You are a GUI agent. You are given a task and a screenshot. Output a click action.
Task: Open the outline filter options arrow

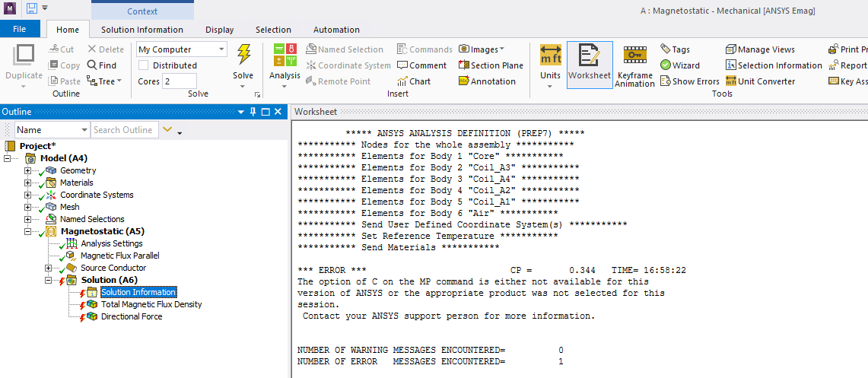pyautogui.click(x=180, y=132)
